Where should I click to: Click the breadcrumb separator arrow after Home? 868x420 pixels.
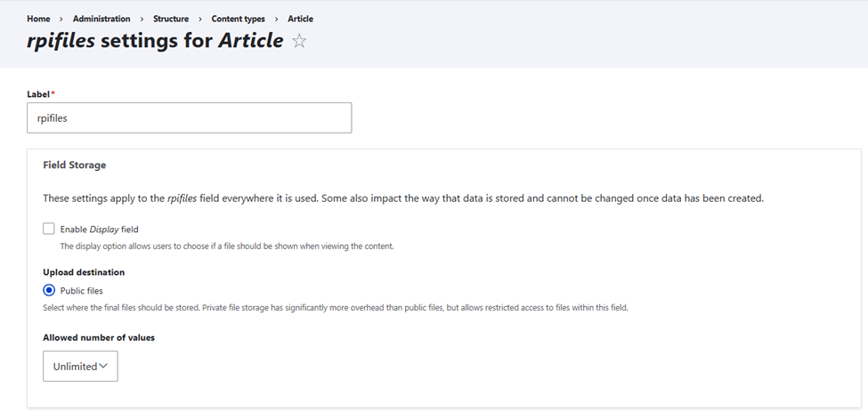(x=61, y=19)
